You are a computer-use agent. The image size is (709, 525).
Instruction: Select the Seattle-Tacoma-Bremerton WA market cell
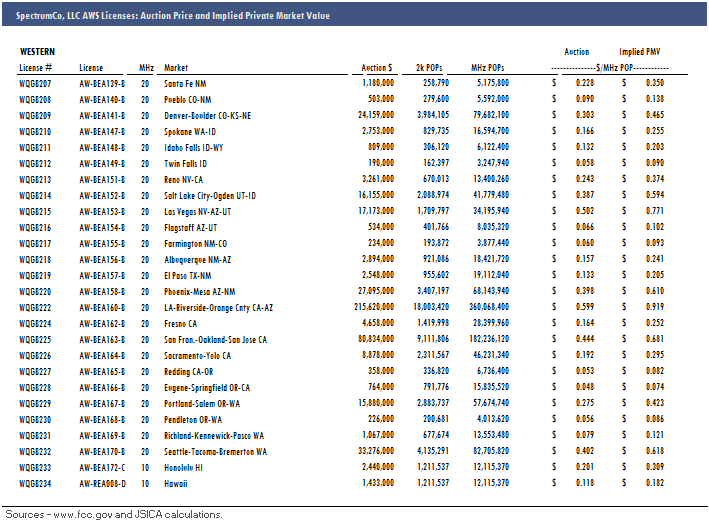[x=215, y=451]
